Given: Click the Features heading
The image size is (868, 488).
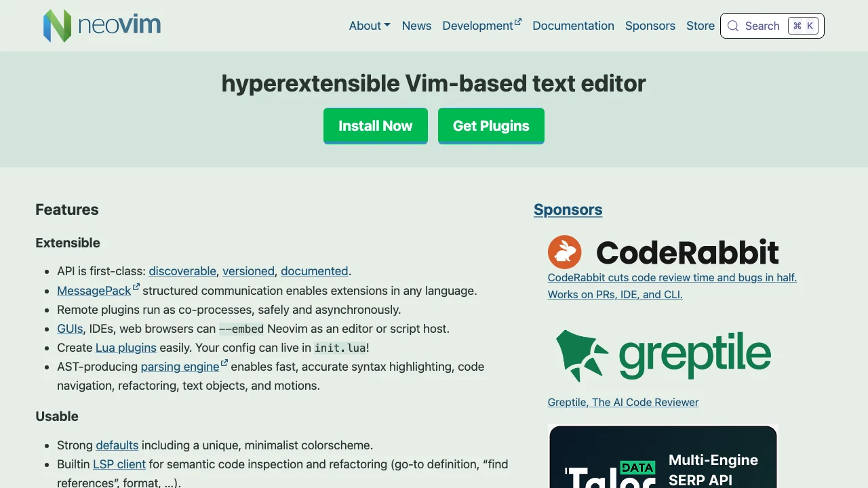Looking at the screenshot, I should [67, 209].
